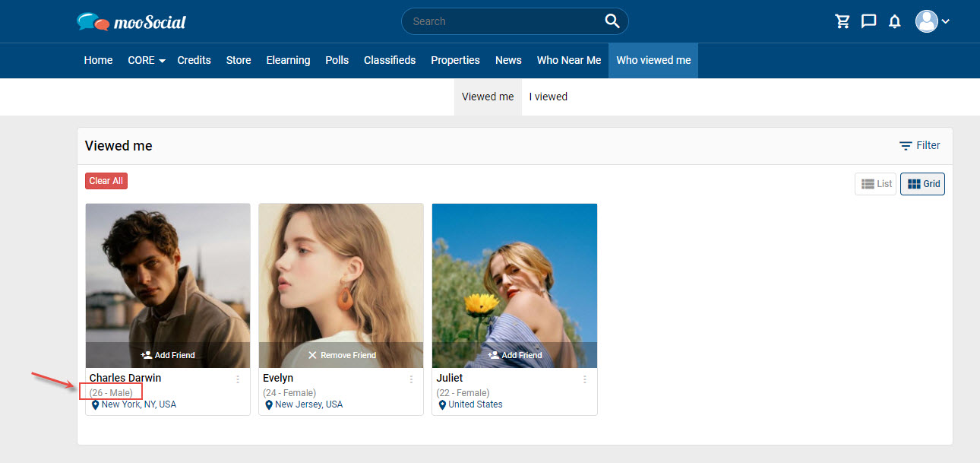Click location pin beside United States
Viewport: 980px width, 463px height.
(x=442, y=405)
